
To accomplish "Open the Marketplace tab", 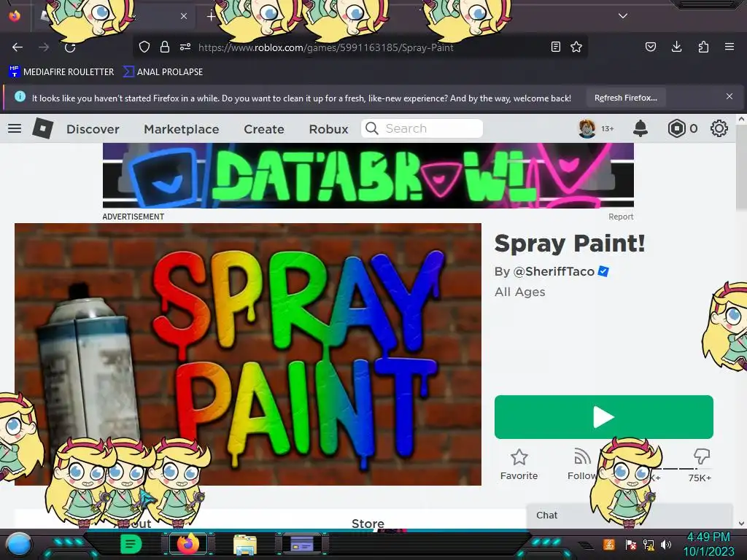I will (x=182, y=129).
